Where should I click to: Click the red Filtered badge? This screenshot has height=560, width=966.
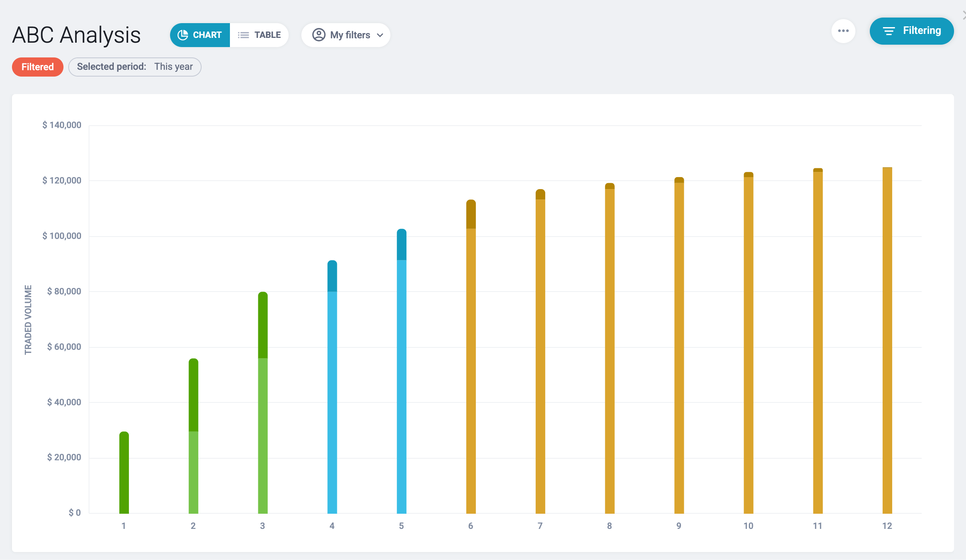(38, 67)
